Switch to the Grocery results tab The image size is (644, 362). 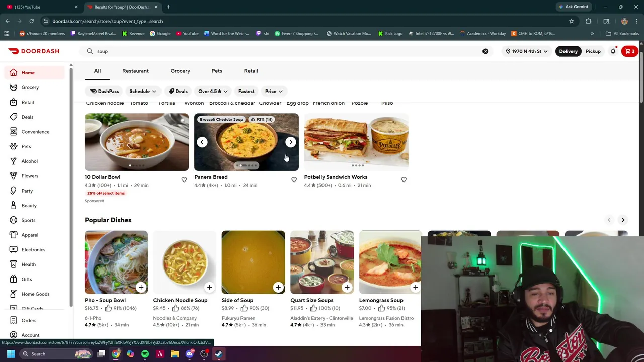tap(180, 71)
